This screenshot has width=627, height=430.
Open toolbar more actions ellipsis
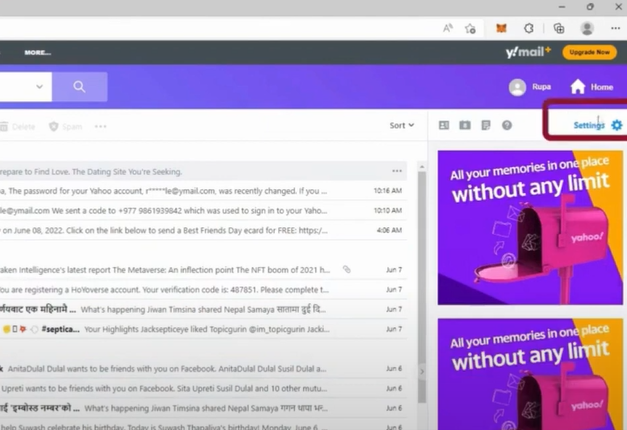(100, 126)
